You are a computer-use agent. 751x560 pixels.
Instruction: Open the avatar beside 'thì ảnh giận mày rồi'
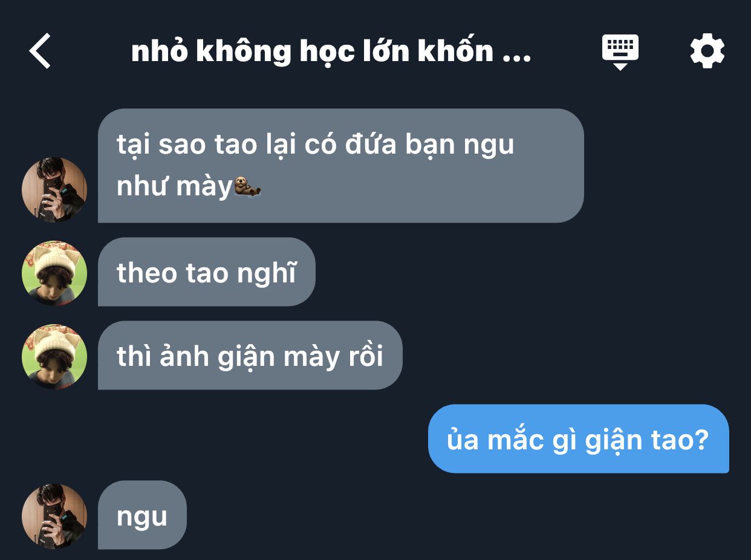click(54, 357)
